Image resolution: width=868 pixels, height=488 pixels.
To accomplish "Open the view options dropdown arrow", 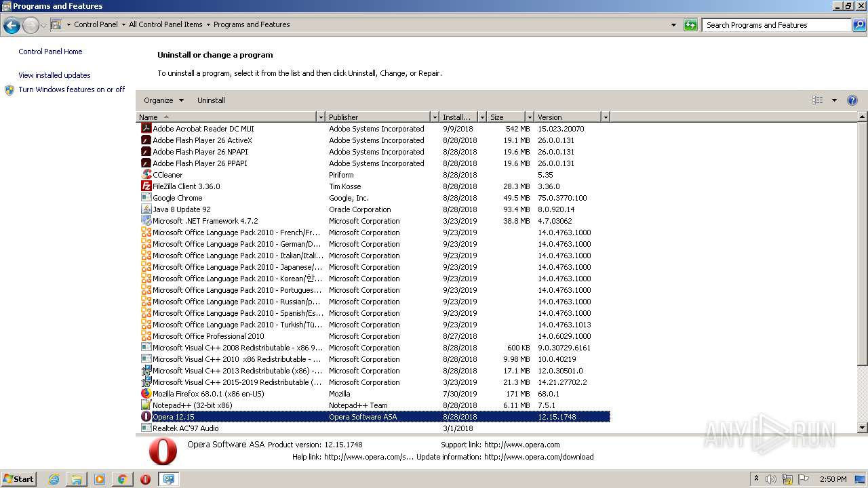I will [x=834, y=100].
